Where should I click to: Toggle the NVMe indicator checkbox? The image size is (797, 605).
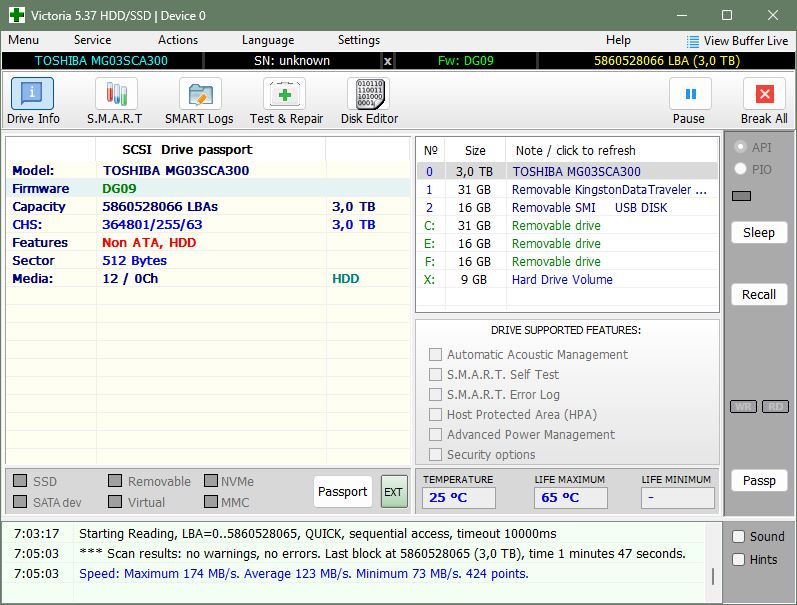click(211, 481)
